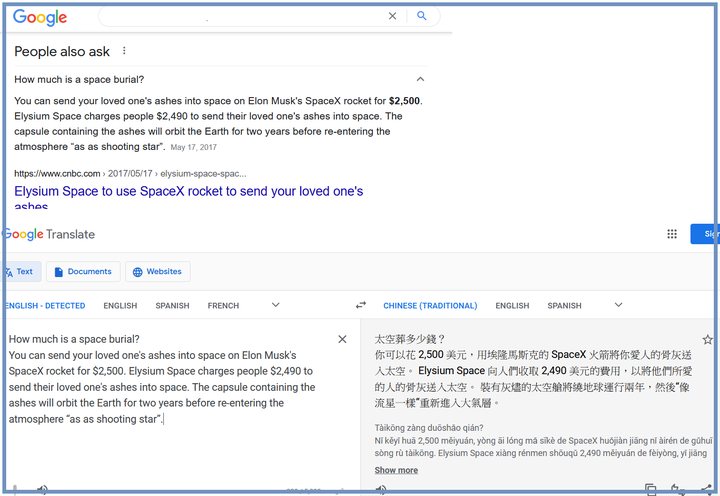The image size is (720, 496).
Task: Click the Google logo on the search page
Action: point(40,17)
